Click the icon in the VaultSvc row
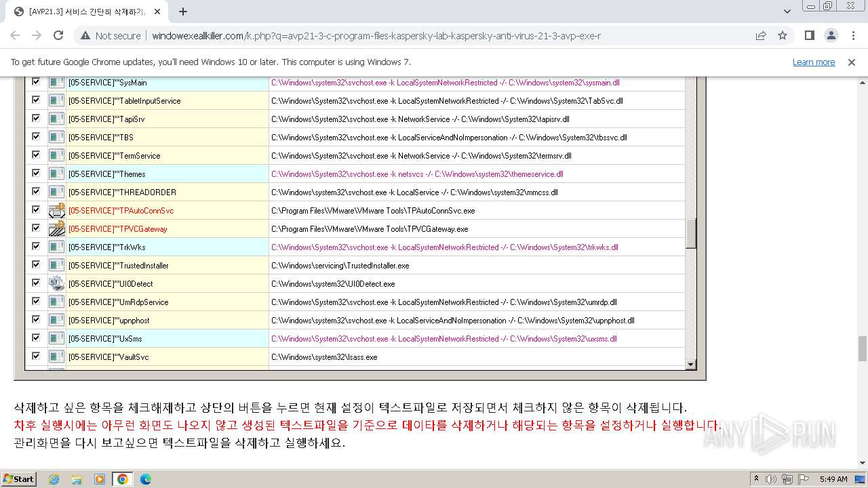868x488 pixels. click(x=56, y=357)
